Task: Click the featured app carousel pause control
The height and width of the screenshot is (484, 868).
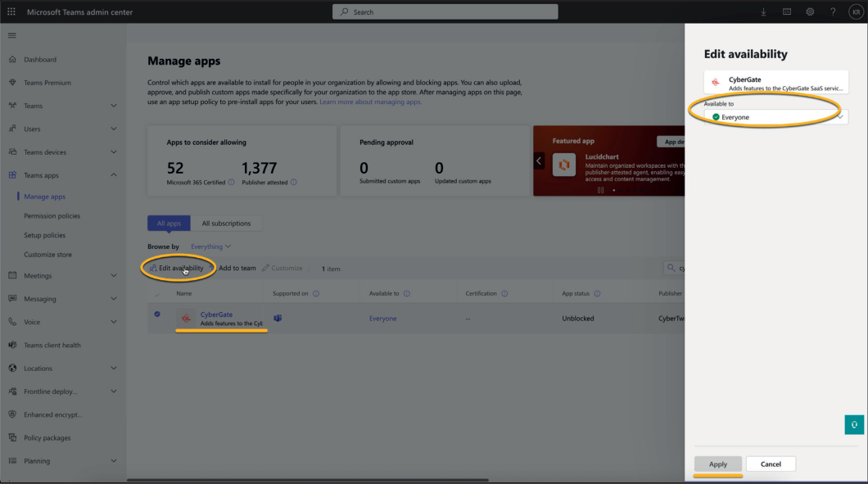Action: click(x=600, y=190)
